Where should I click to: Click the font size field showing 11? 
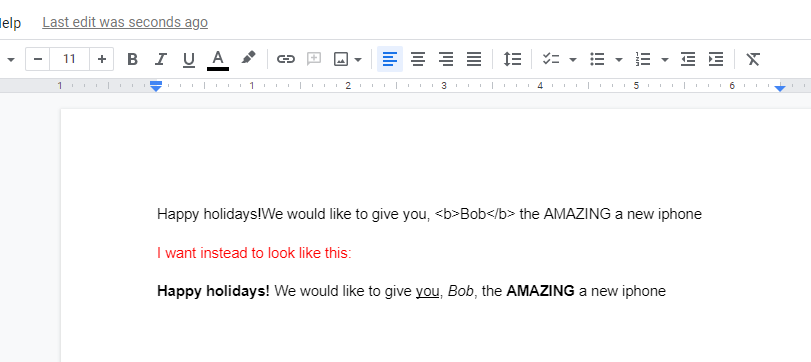[69, 59]
